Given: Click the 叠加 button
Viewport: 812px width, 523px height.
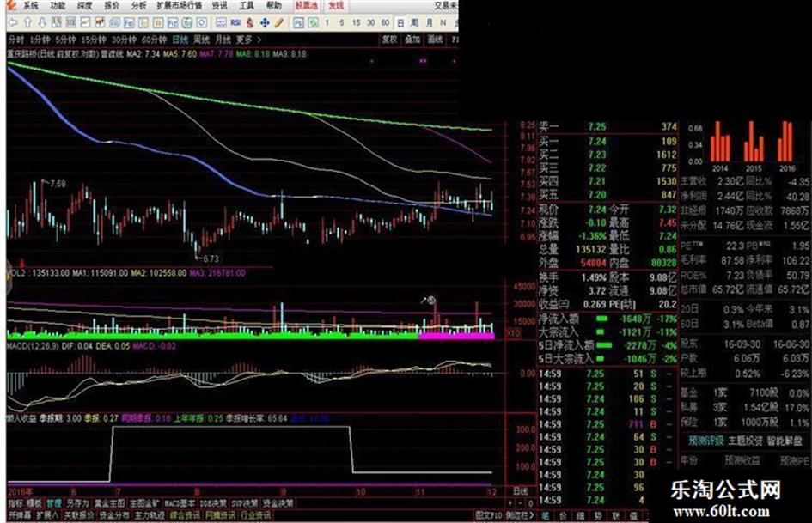Looking at the screenshot, I should pos(412,40).
